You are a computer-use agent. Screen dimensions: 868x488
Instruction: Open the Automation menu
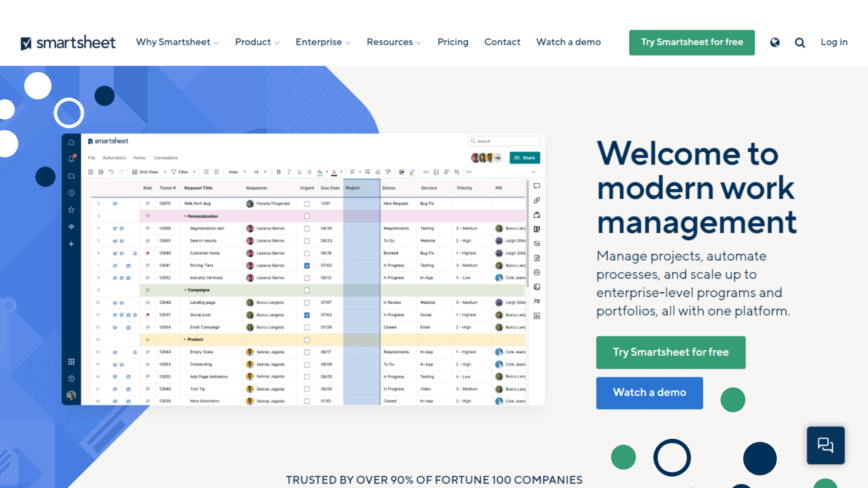point(114,158)
